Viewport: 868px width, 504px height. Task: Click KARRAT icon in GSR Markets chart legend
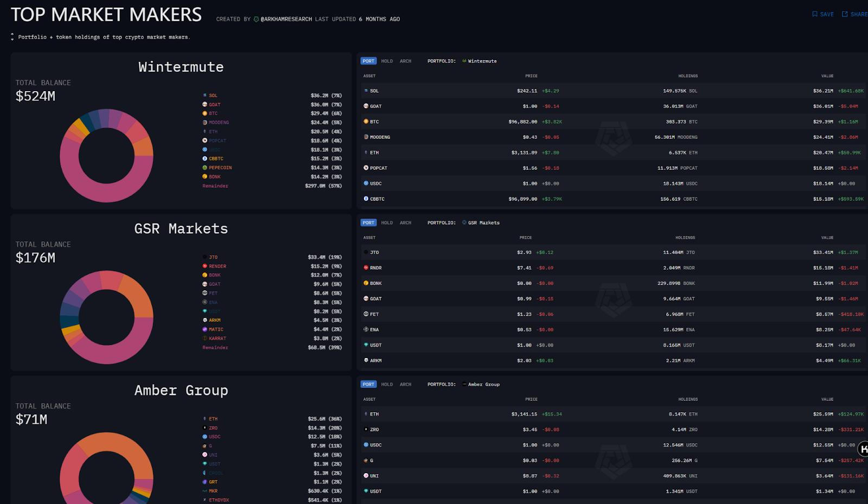click(x=205, y=338)
